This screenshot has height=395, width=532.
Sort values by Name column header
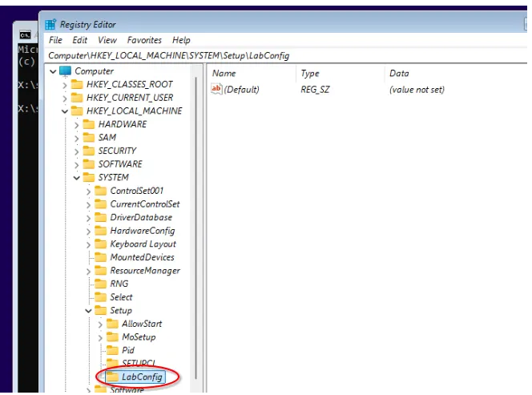point(224,74)
